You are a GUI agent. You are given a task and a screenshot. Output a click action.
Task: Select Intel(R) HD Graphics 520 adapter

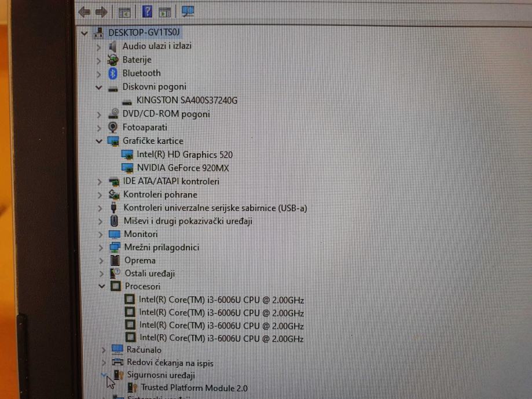185,154
